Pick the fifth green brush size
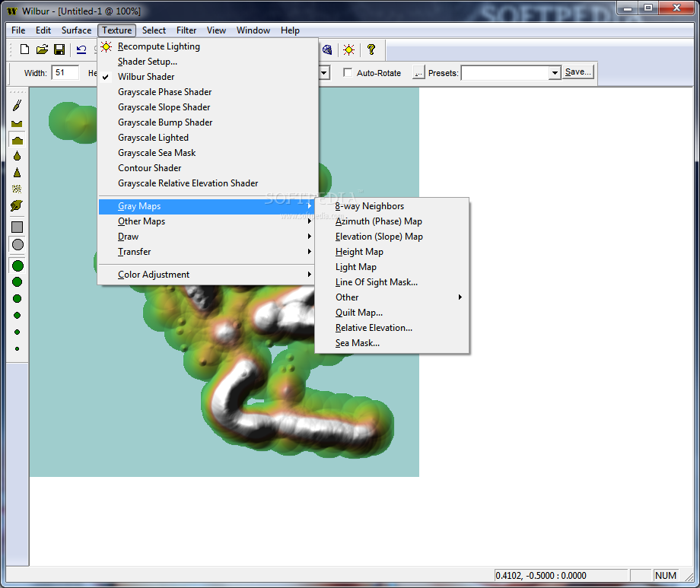700x588 pixels. [17, 332]
